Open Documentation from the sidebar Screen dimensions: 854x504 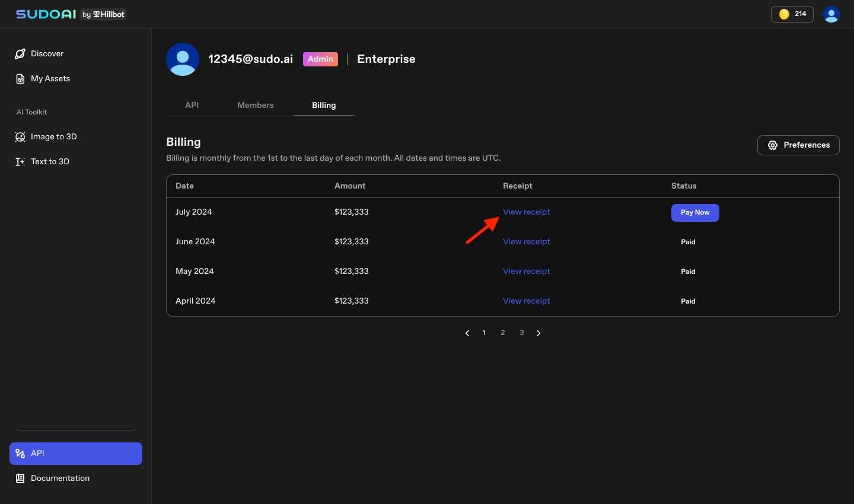(76, 479)
